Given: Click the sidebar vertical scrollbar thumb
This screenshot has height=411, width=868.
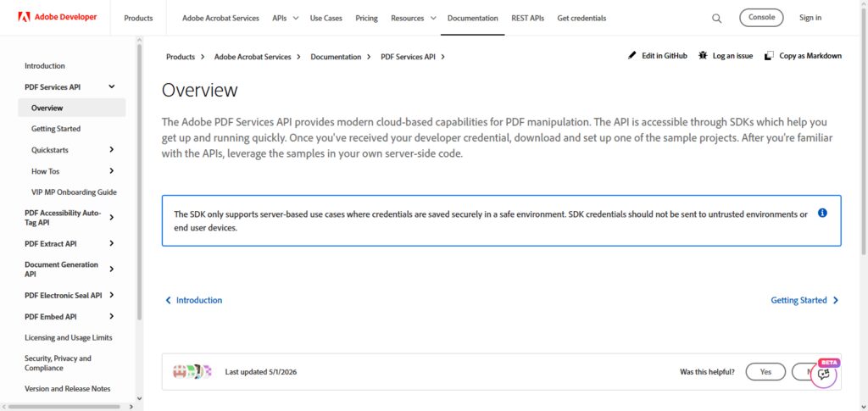Looking at the screenshot, I should pos(140,181).
